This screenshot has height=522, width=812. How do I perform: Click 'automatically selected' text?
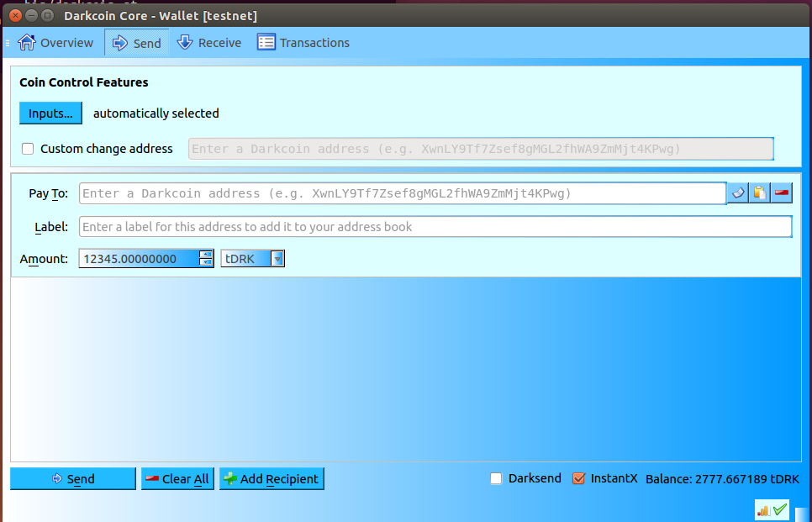(x=156, y=113)
